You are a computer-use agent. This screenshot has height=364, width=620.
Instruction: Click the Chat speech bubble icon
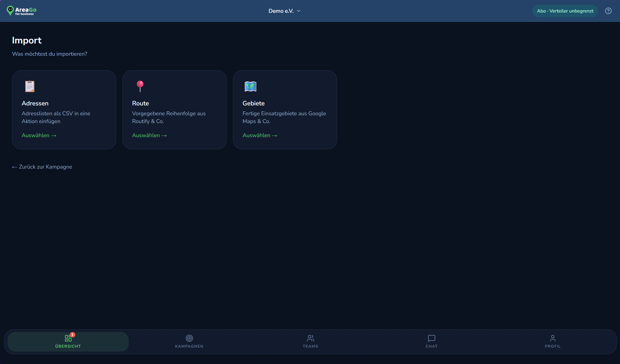tap(431, 338)
